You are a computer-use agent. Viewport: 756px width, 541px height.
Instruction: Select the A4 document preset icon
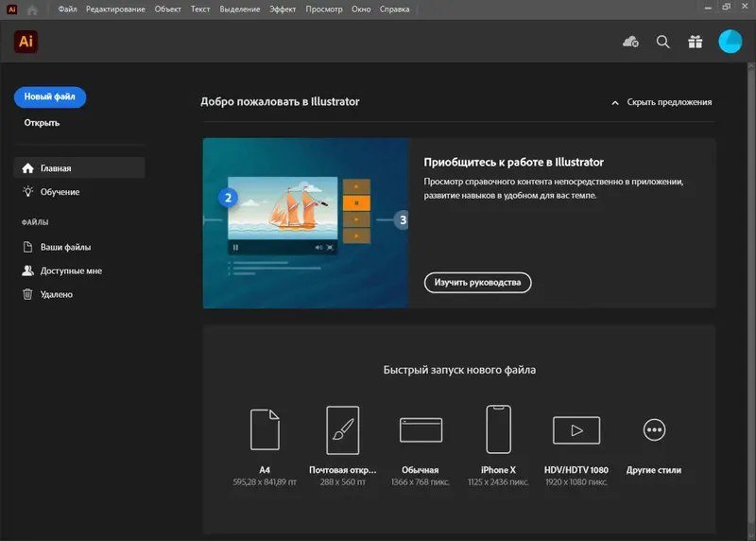(265, 429)
